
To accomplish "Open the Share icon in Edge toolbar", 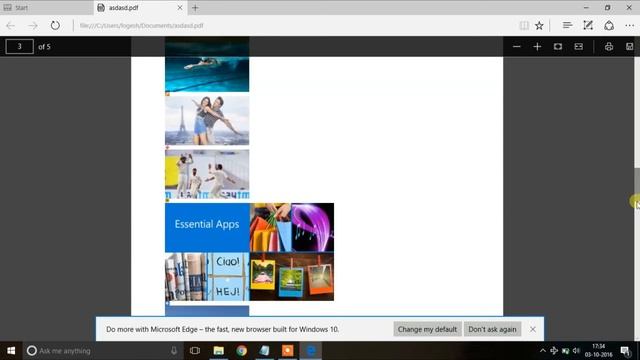I will pos(609,26).
